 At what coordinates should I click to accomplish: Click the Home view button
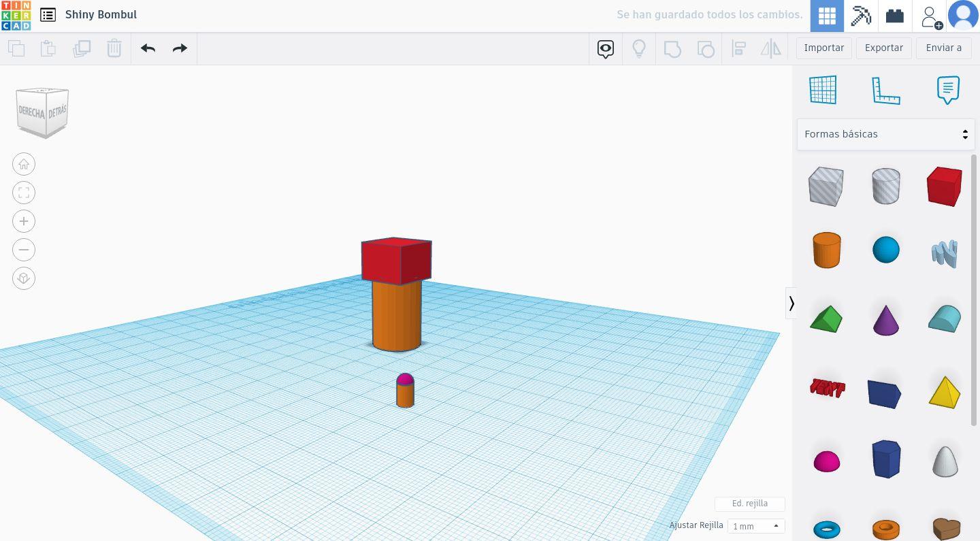pos(24,164)
